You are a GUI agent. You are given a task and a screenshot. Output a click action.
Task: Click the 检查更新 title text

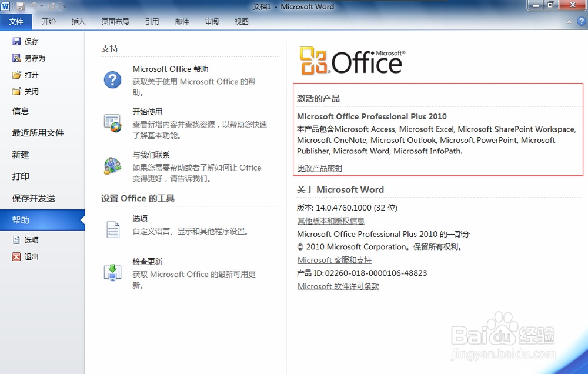tap(148, 262)
